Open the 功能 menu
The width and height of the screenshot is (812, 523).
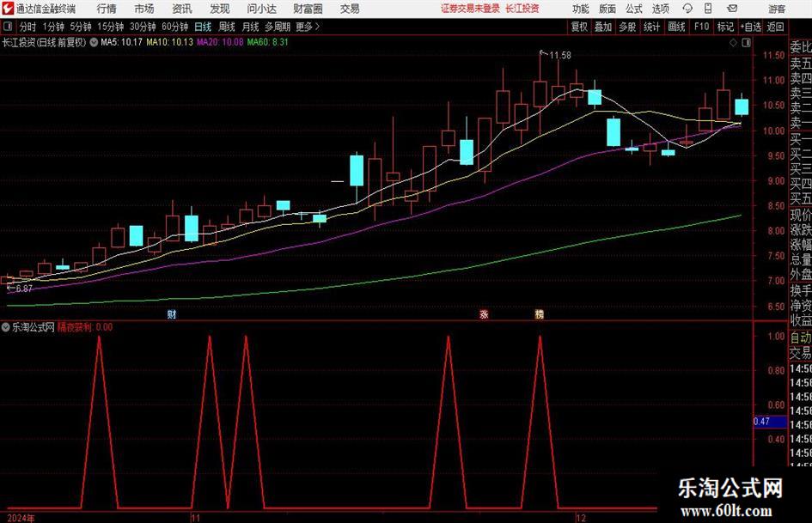pos(581,9)
